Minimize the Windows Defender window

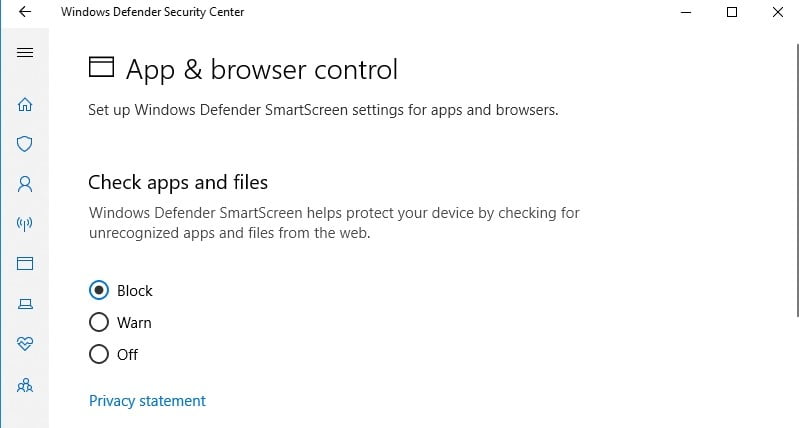[686, 12]
